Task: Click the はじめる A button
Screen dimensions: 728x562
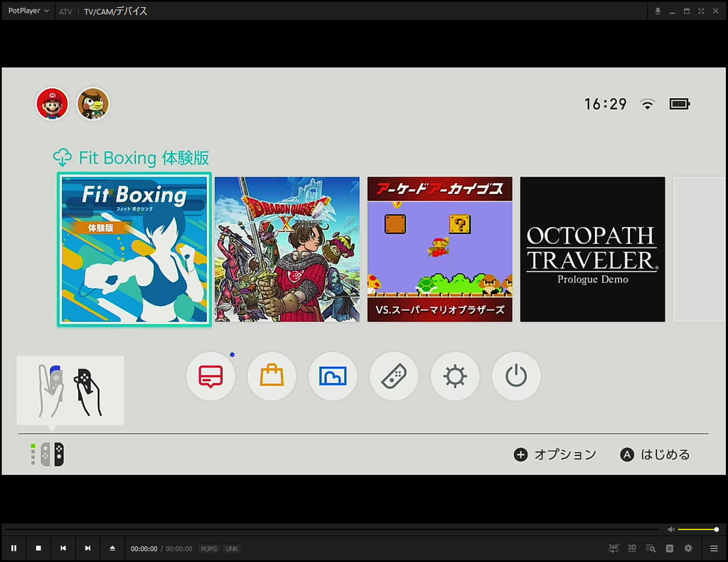Action: 655,455
